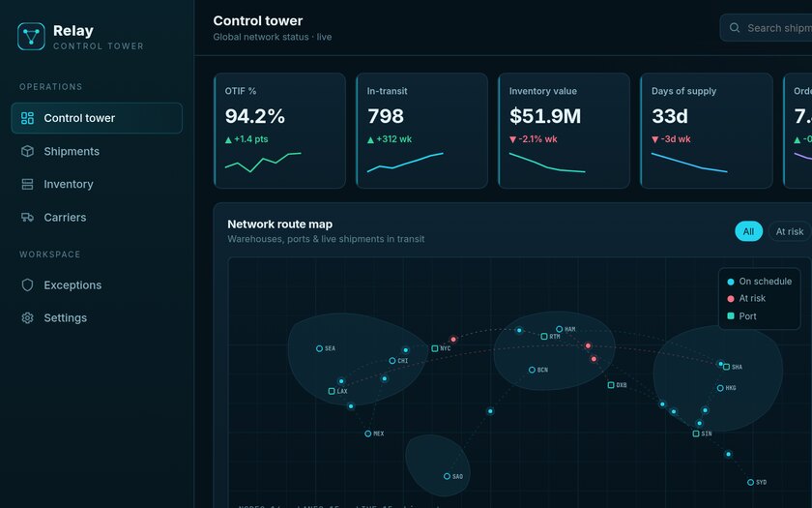Screen dimensions: 812x508
Task: Click the Control tower grid icon
Action: point(27,118)
